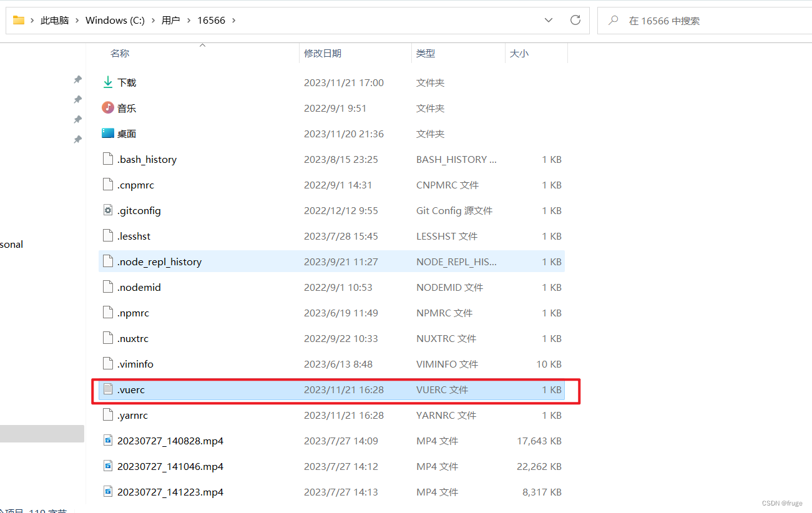Click the 20230727_141223.mp4 video icon
The height and width of the screenshot is (513, 812).
(x=108, y=492)
